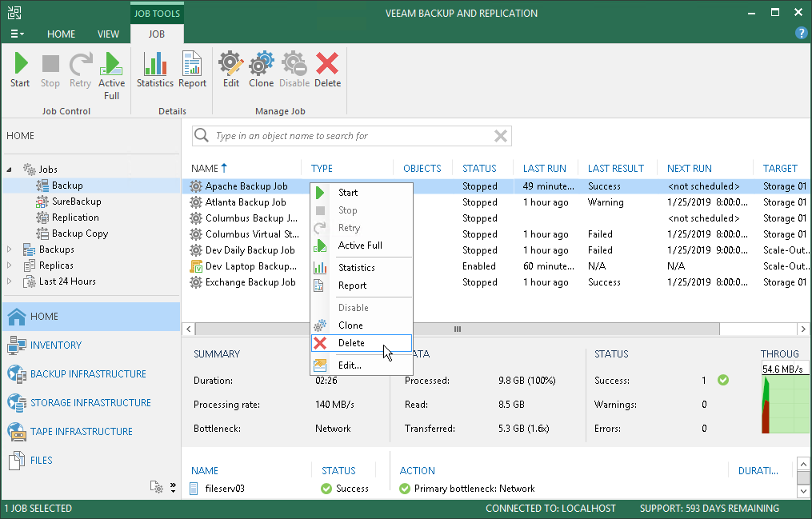Click the Edit job ribbon icon
Viewport: 812px width, 519px height.
[231, 70]
